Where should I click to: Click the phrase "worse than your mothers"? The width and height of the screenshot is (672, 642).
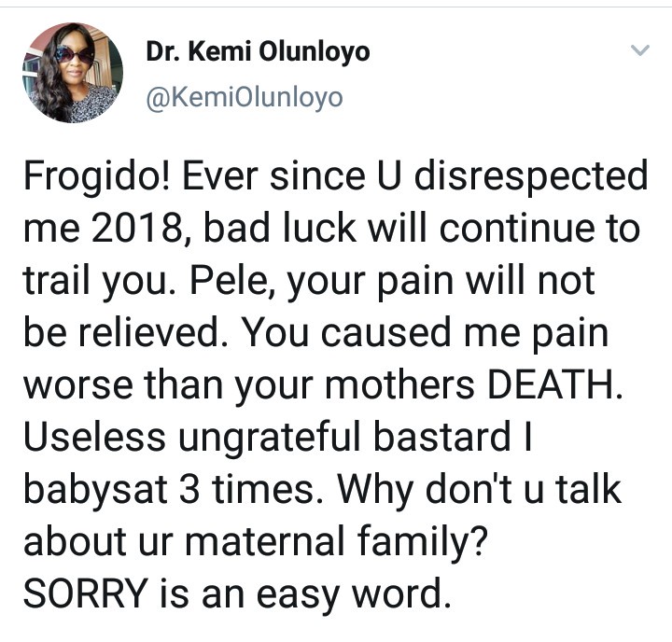250,383
